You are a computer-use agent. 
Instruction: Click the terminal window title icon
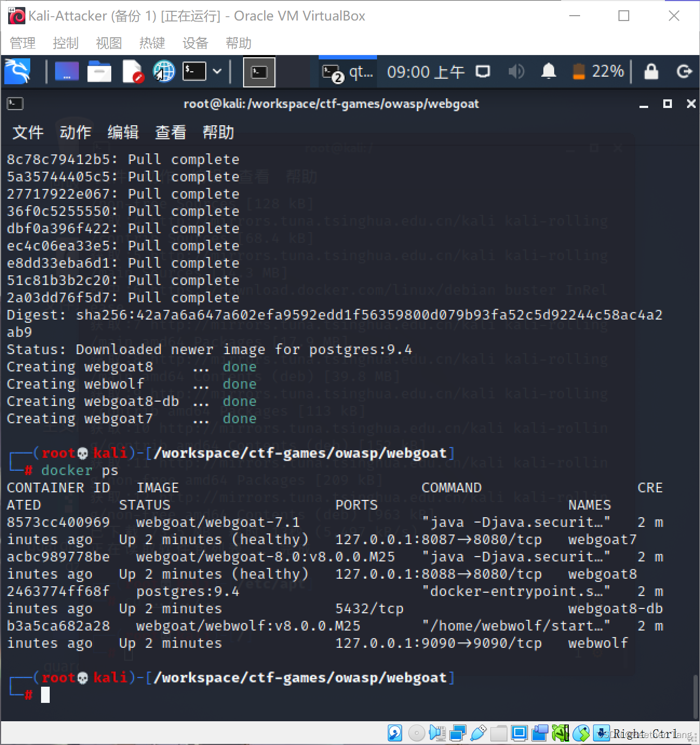tap(15, 104)
